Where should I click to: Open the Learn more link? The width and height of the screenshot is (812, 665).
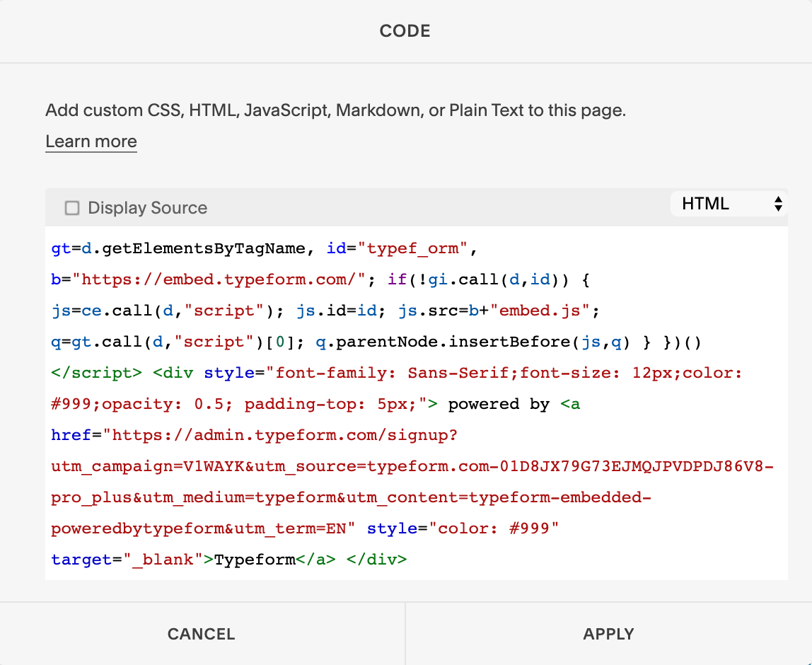coord(91,141)
